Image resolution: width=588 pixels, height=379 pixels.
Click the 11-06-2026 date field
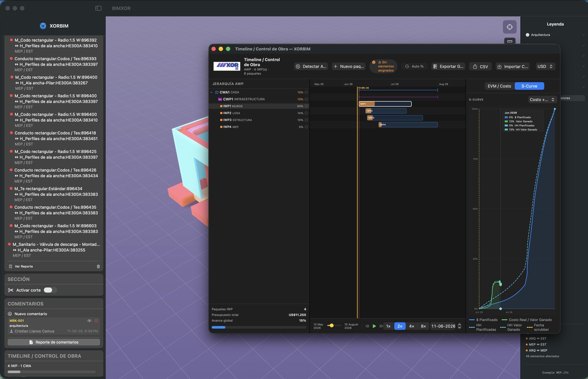click(443, 326)
